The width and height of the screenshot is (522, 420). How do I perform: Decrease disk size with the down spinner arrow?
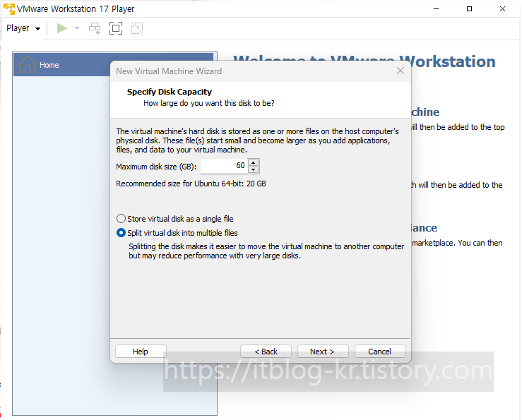pos(254,169)
